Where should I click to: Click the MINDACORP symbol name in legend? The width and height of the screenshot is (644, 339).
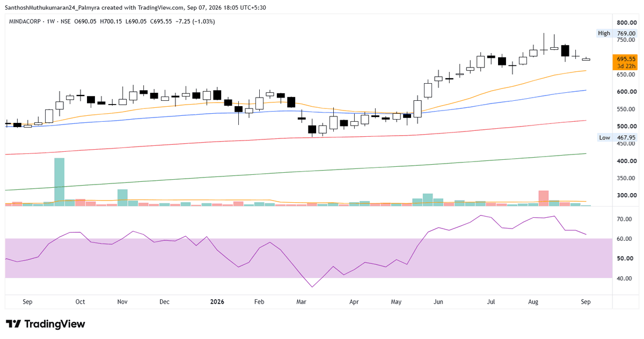25,23
